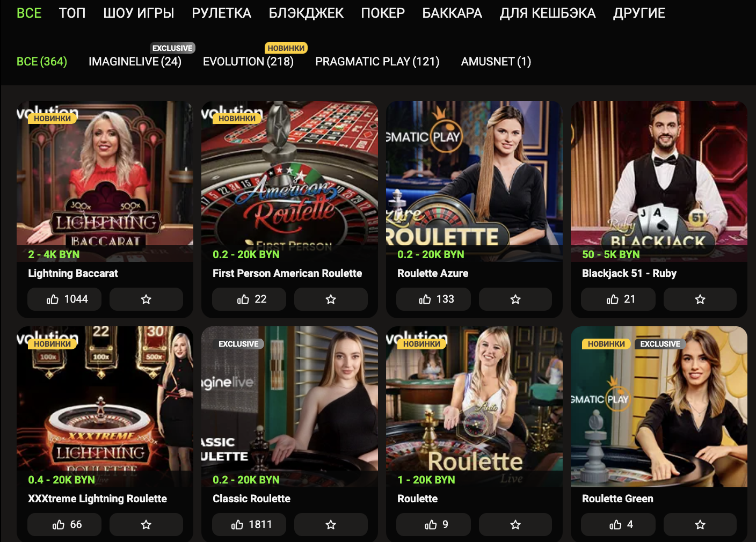Open Lightning Baccarat game thumbnail
The height and width of the screenshot is (542, 756).
tap(105, 173)
